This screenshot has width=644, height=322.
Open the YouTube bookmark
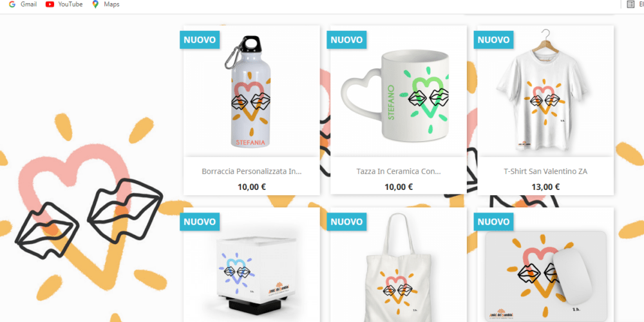[x=64, y=5]
